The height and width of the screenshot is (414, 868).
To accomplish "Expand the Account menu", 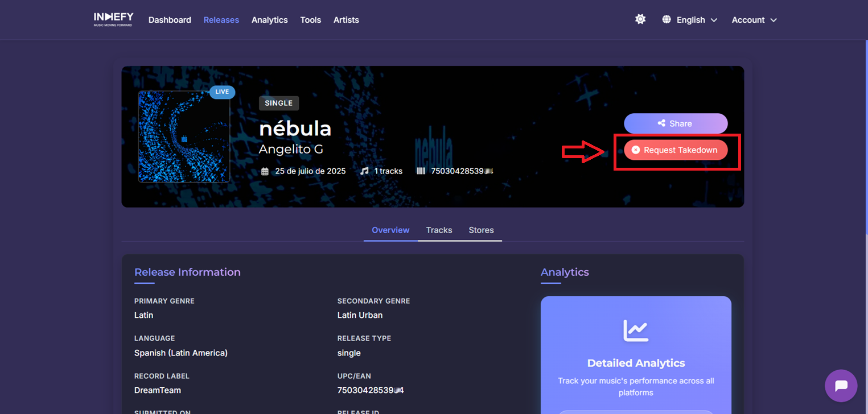I will (754, 20).
